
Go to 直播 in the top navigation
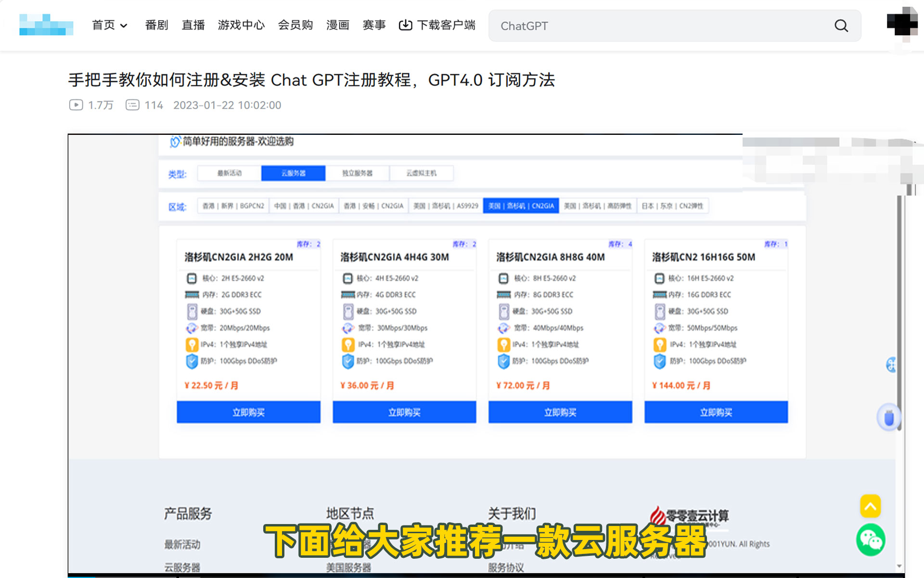pos(193,25)
